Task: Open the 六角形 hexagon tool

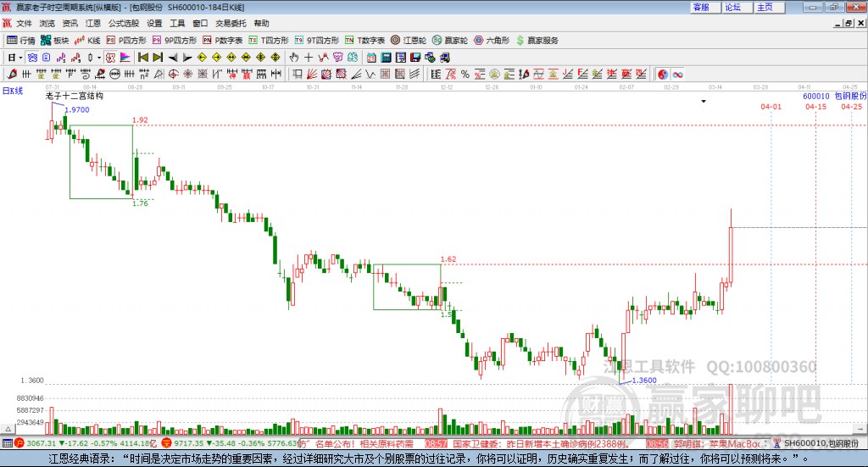Action: pyautogui.click(x=492, y=41)
